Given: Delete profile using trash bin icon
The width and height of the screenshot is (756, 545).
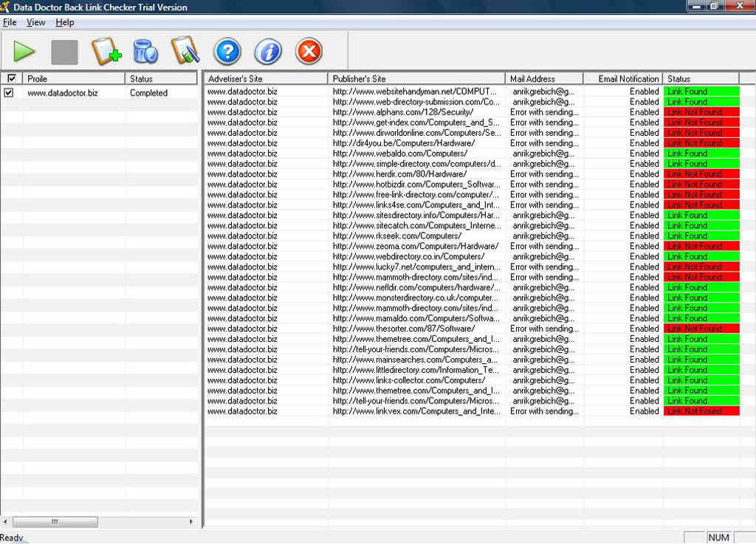Looking at the screenshot, I should [145, 52].
